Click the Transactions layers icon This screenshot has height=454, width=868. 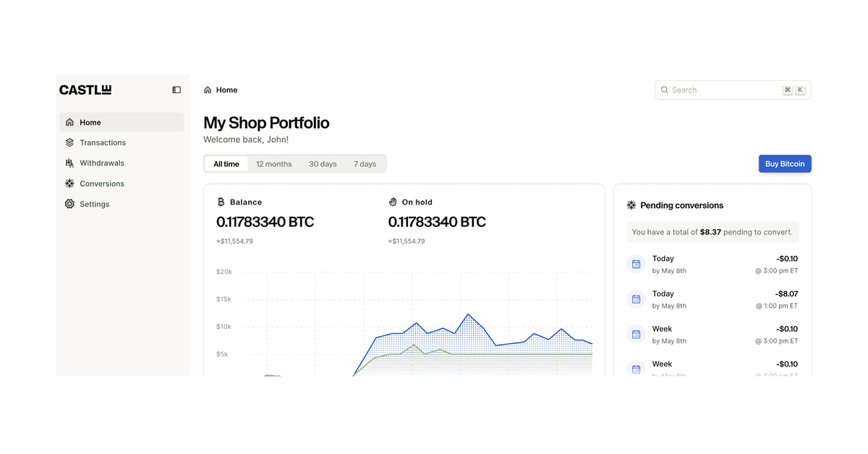point(69,142)
